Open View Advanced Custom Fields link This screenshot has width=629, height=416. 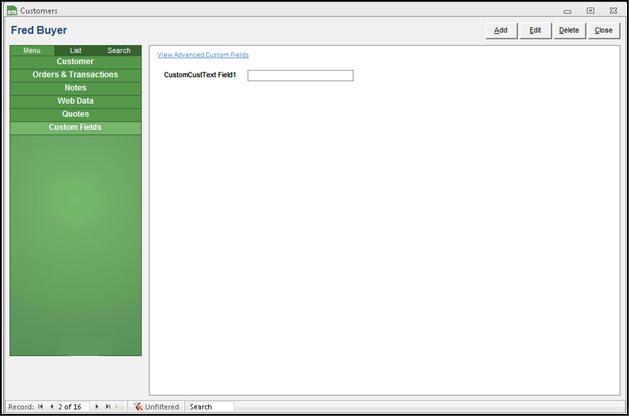click(x=203, y=55)
